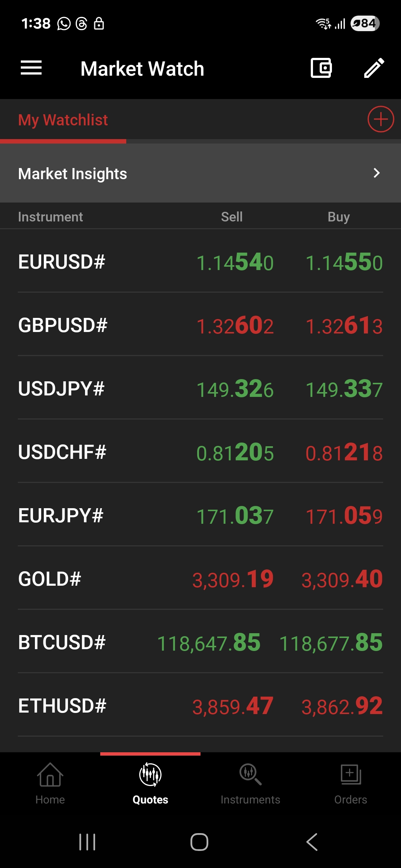Open the EURUSD# instrument row
The height and width of the screenshot is (868, 401).
tap(62, 262)
